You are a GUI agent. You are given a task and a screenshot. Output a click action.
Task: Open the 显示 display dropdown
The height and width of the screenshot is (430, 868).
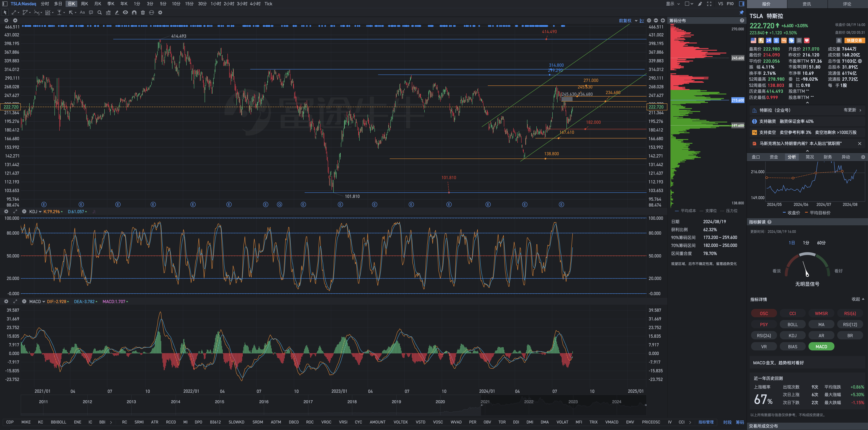(673, 4)
